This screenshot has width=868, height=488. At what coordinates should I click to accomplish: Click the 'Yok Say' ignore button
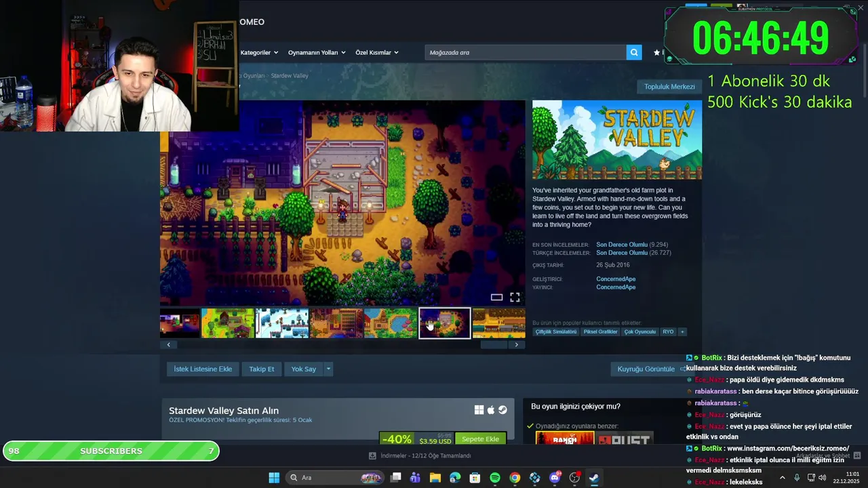tap(304, 369)
